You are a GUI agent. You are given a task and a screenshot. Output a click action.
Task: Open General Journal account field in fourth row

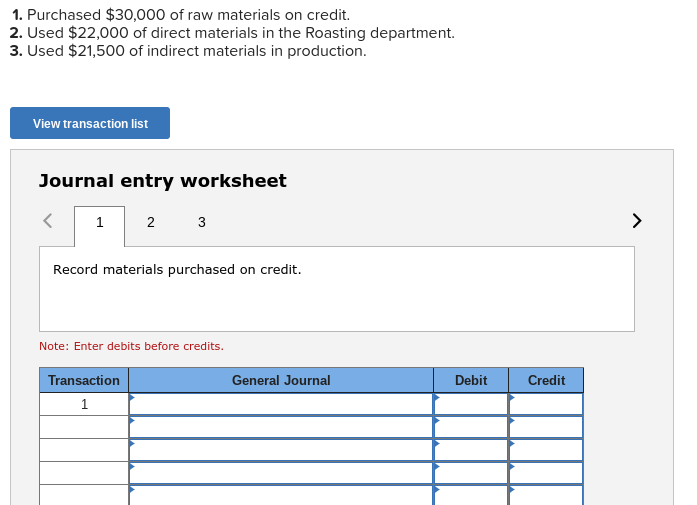(x=281, y=473)
